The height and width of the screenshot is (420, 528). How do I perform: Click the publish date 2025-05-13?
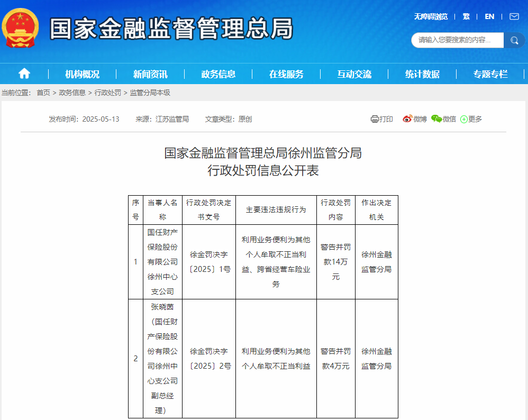click(101, 119)
